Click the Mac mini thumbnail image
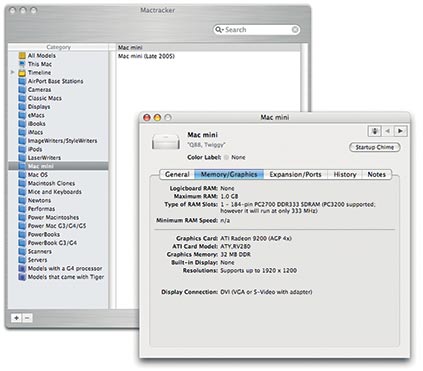The height and width of the screenshot is (371, 423). pyautogui.click(x=166, y=142)
